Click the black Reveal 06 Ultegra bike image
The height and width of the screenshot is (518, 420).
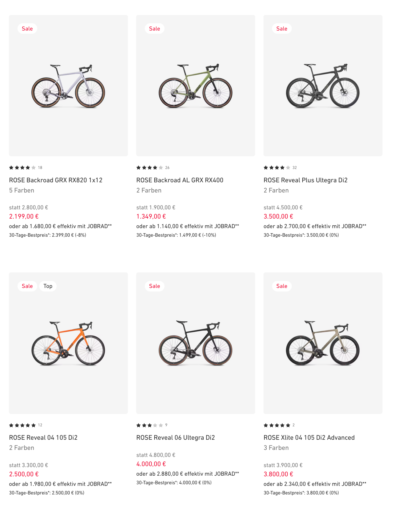click(195, 343)
